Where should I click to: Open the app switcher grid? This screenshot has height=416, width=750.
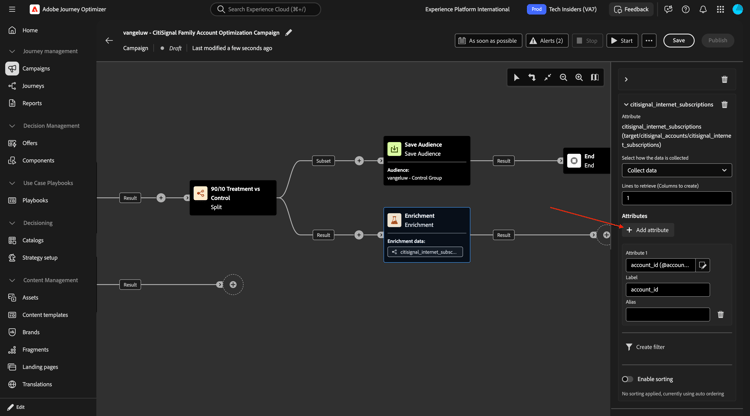coord(720,9)
